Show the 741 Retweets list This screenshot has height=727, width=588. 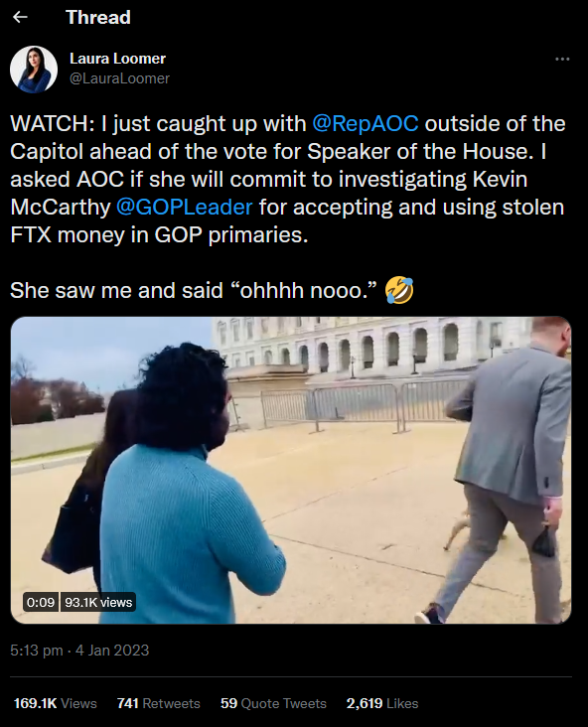point(158,703)
